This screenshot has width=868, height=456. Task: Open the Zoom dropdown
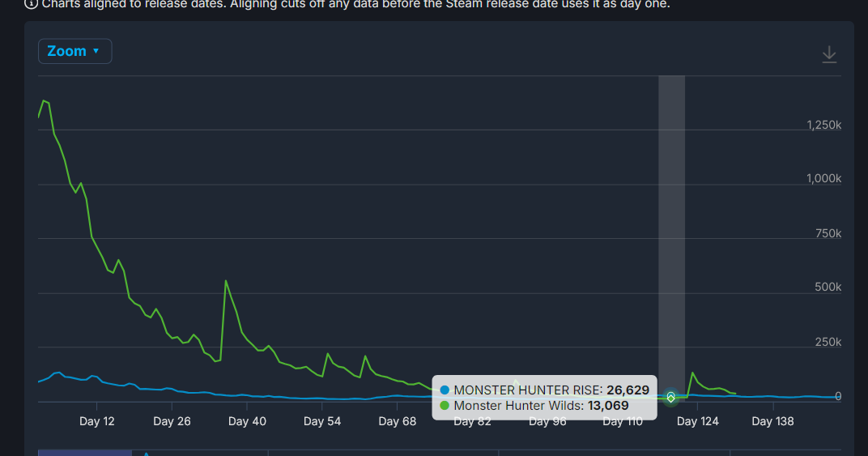(x=74, y=51)
